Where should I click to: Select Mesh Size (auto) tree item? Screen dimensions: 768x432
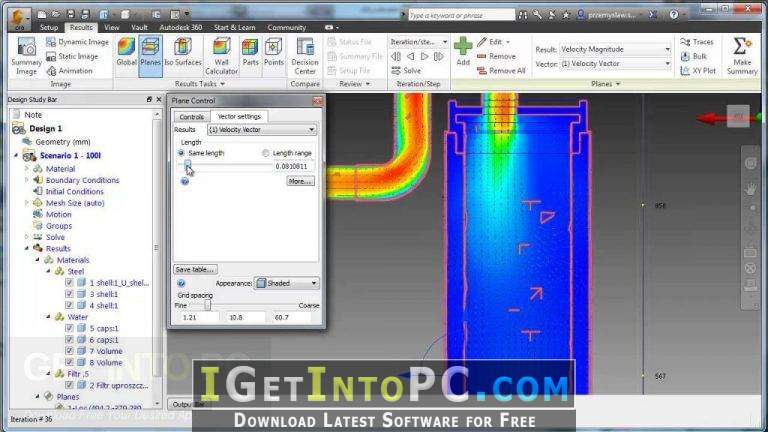[x=75, y=203]
